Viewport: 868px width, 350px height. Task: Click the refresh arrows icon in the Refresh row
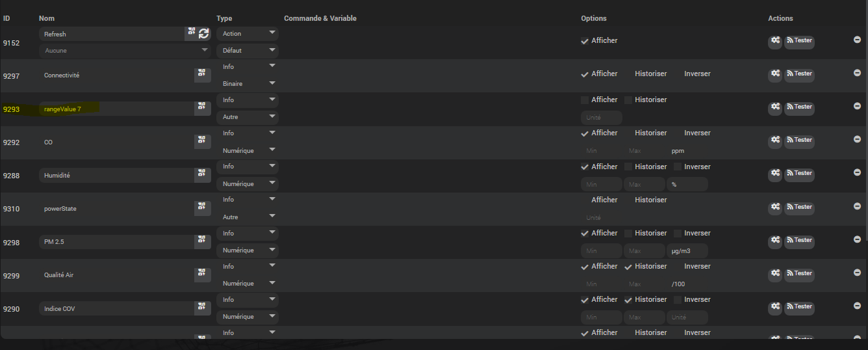tap(204, 33)
